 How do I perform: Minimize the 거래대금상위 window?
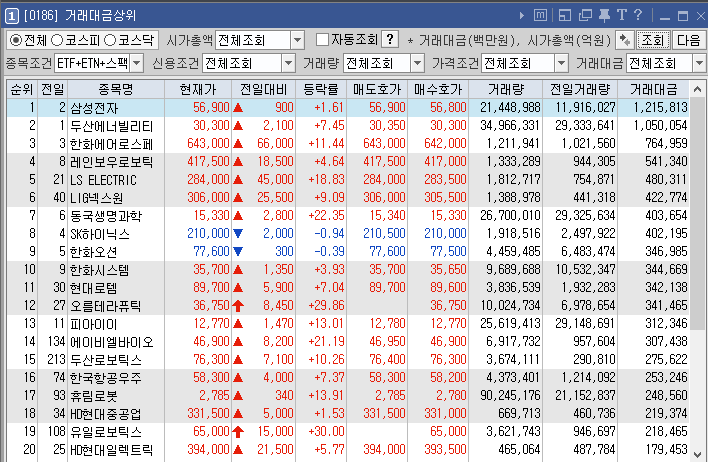click(x=664, y=17)
